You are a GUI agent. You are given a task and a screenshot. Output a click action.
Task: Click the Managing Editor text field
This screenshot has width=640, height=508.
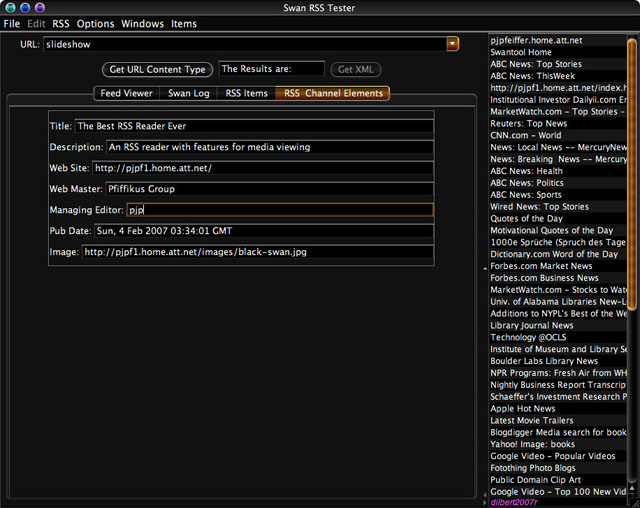(x=279, y=210)
